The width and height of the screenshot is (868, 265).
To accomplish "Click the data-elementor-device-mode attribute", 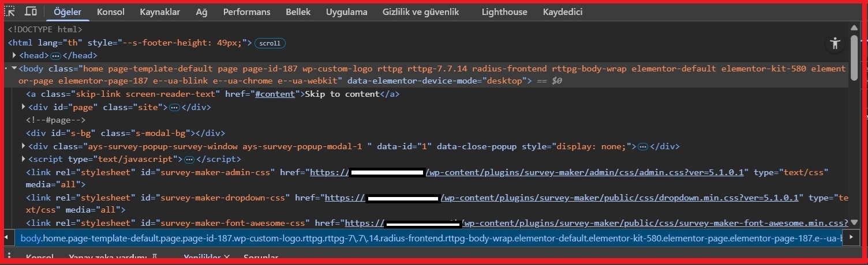I will [436, 81].
